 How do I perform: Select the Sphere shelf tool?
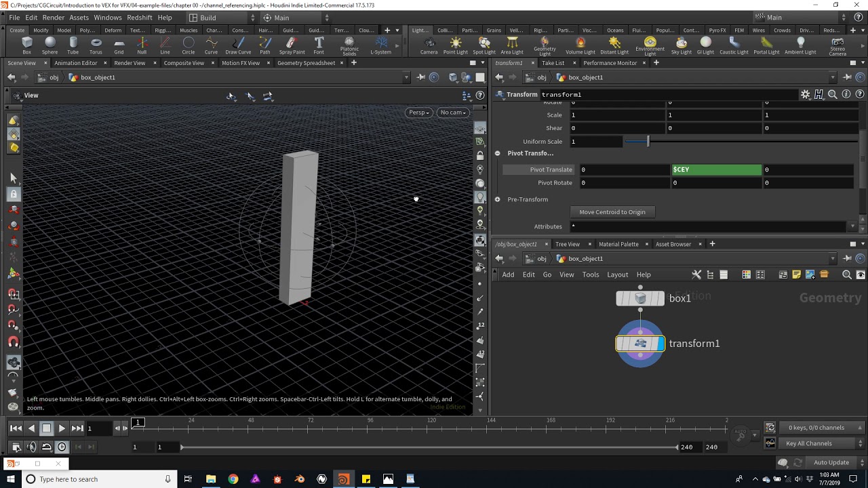click(x=50, y=45)
